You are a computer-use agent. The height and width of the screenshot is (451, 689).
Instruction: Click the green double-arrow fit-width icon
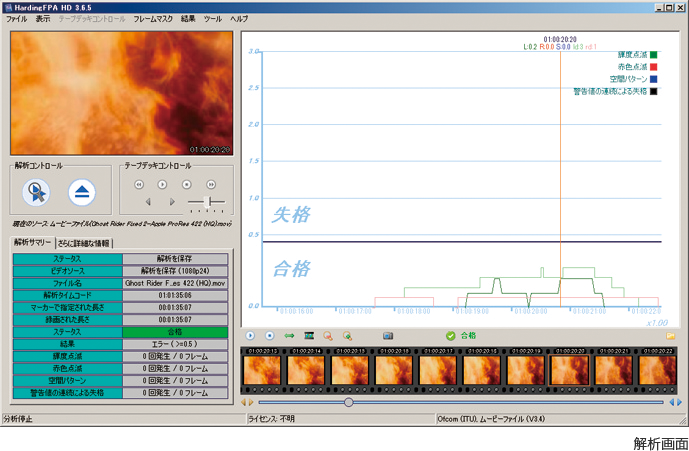click(x=289, y=336)
